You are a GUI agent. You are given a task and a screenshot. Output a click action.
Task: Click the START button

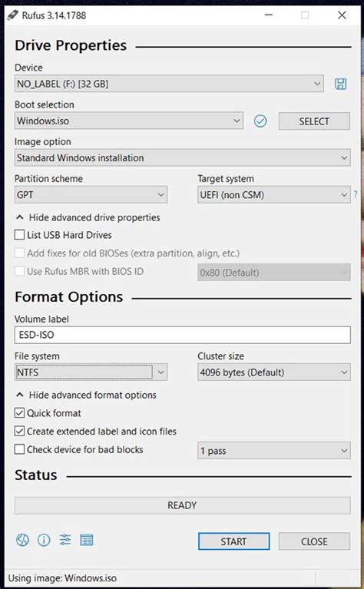[x=233, y=541]
